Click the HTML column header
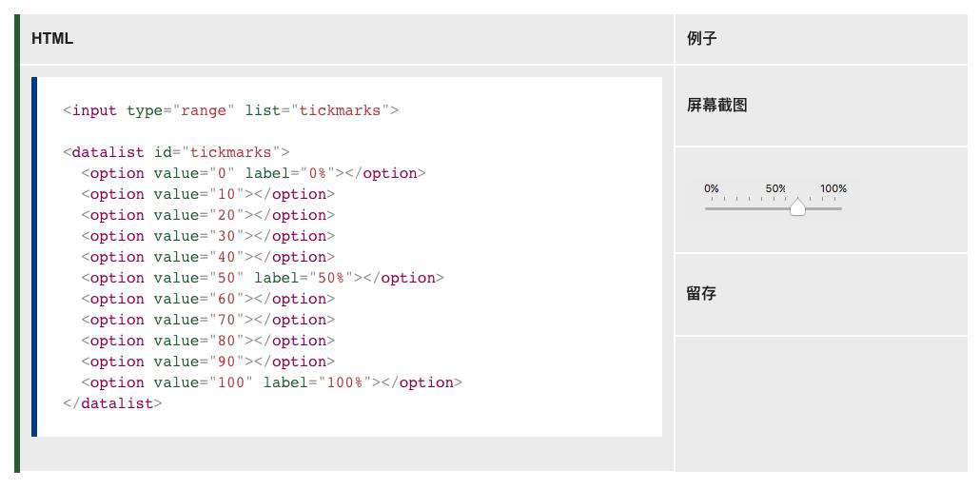Screen dimensions: 980x489 coord(52,39)
